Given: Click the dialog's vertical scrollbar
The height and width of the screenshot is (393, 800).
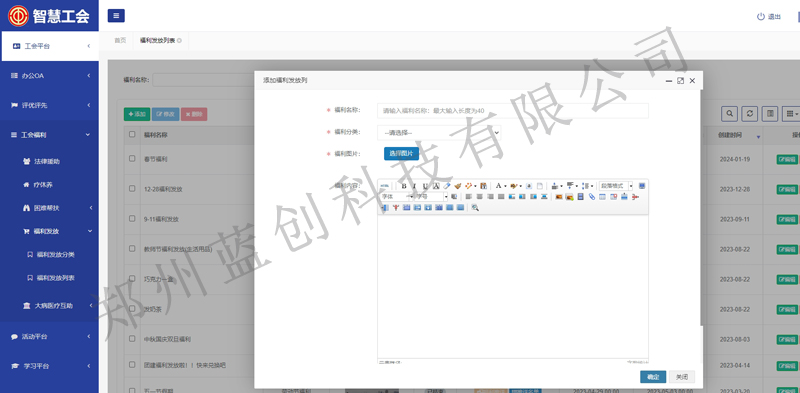Looking at the screenshot, I should (701, 208).
